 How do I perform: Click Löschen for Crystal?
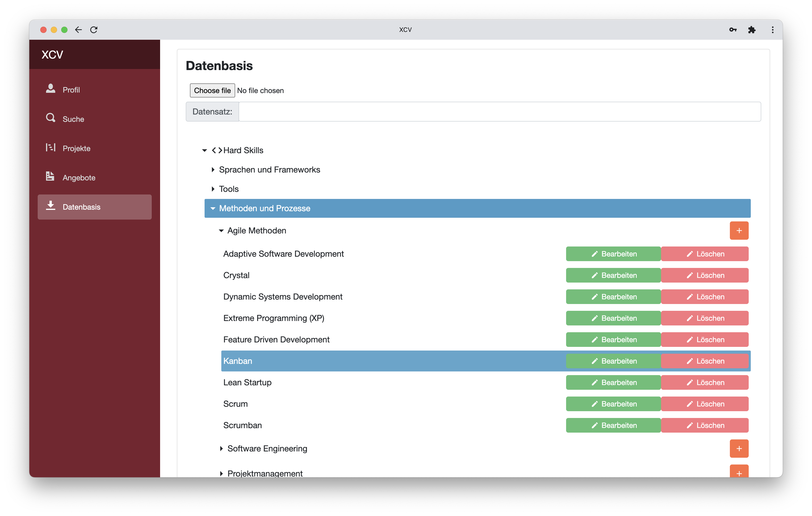[704, 275]
